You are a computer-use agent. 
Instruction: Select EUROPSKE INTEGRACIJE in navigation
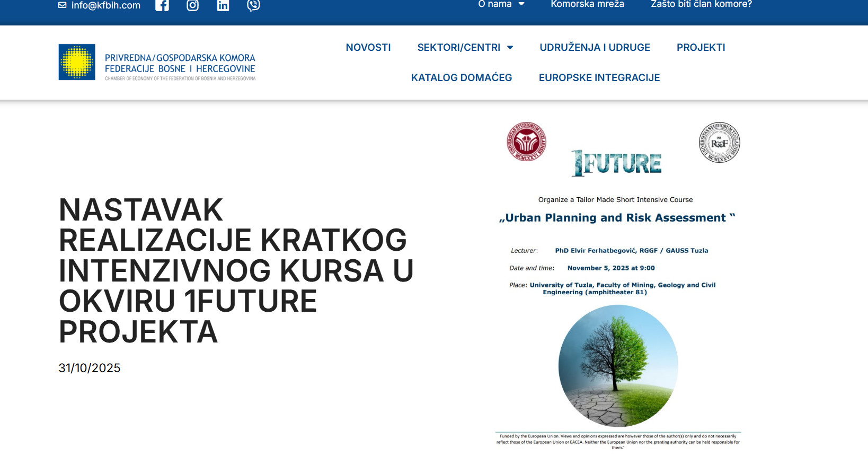(x=599, y=78)
